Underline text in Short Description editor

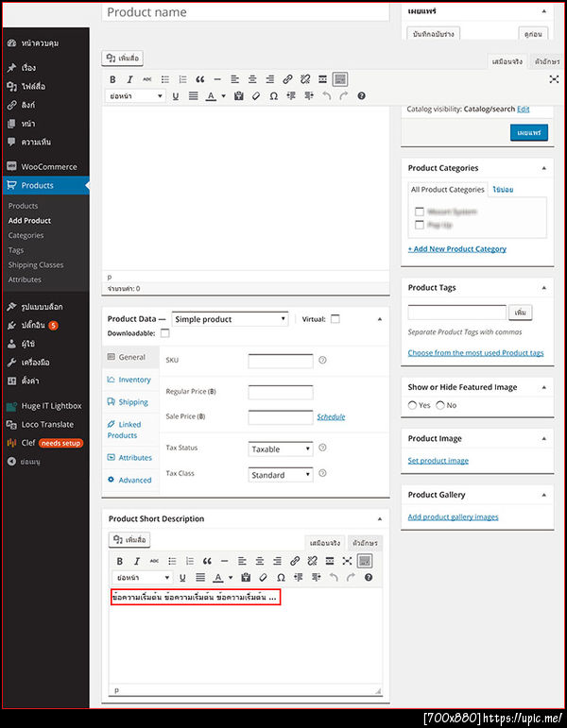point(182,578)
